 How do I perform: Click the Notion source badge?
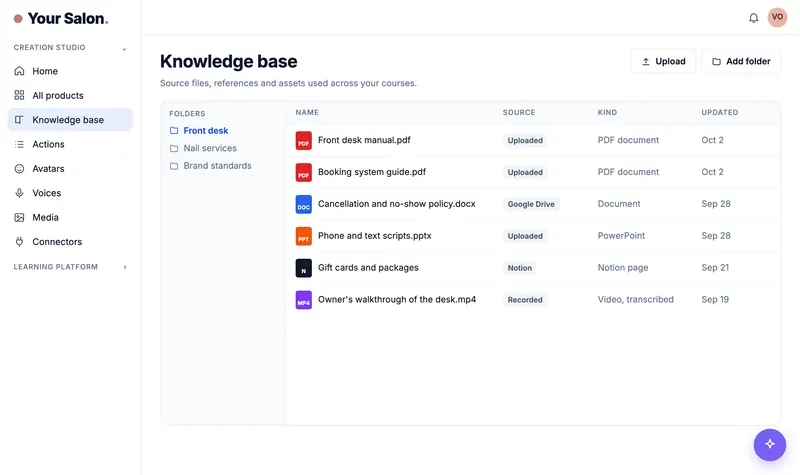point(519,268)
